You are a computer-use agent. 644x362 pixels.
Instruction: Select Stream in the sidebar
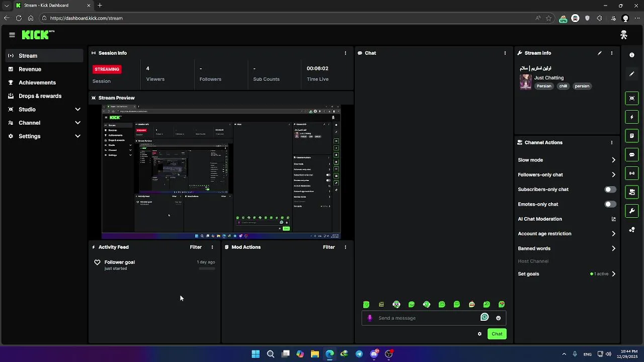pos(44,56)
